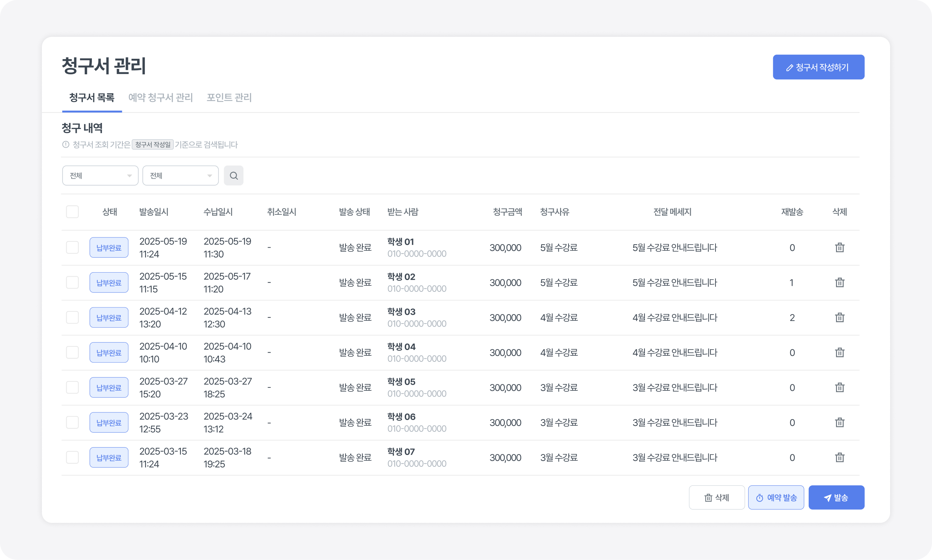Check the box for 학생 01 row
The height and width of the screenshot is (560, 932).
click(x=72, y=248)
